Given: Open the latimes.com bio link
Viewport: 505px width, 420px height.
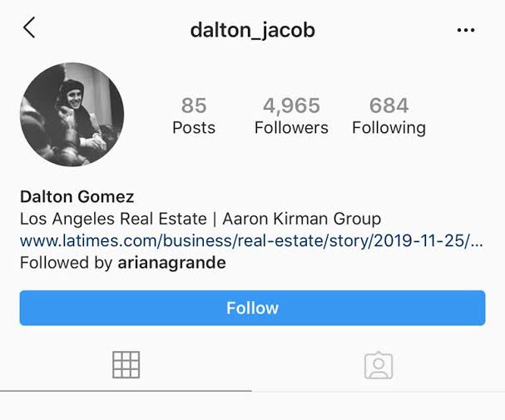Looking at the screenshot, I should [x=251, y=240].
